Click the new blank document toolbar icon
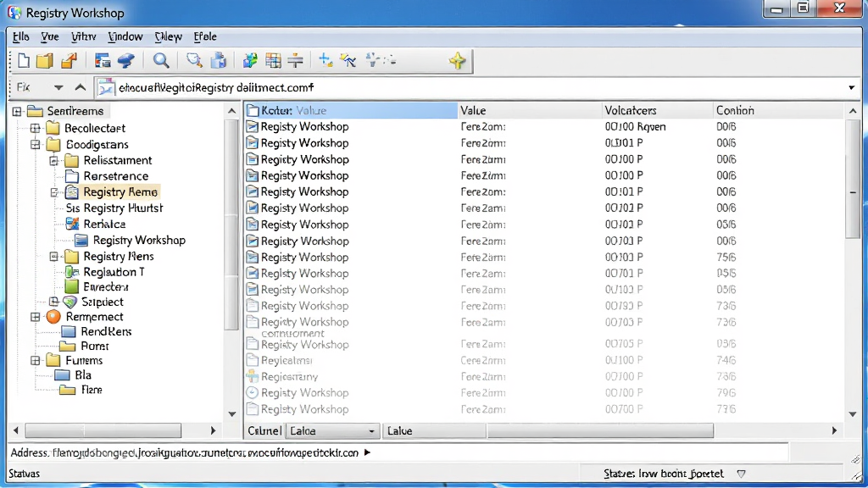 tap(23, 60)
